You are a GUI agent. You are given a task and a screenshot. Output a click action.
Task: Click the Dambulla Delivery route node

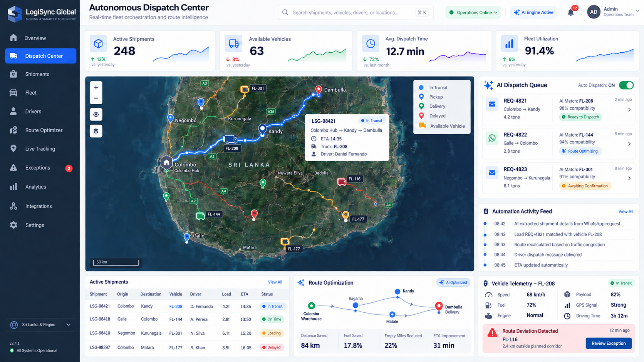point(439,306)
